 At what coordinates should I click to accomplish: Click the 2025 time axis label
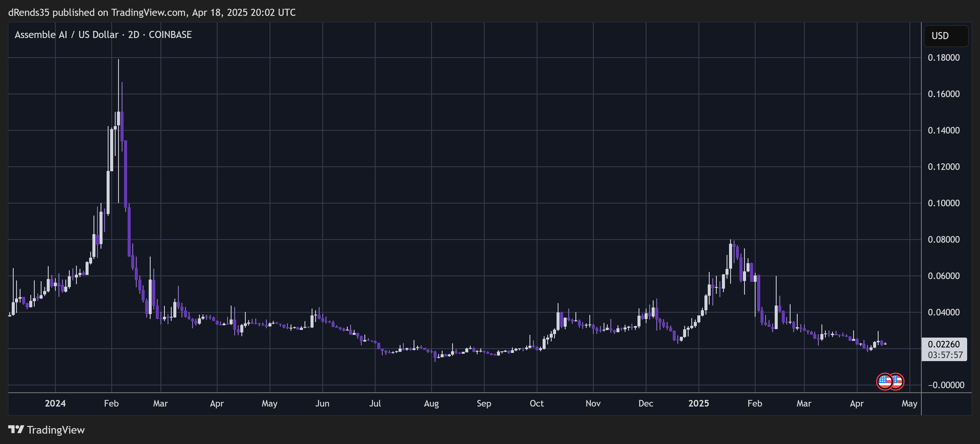click(698, 404)
